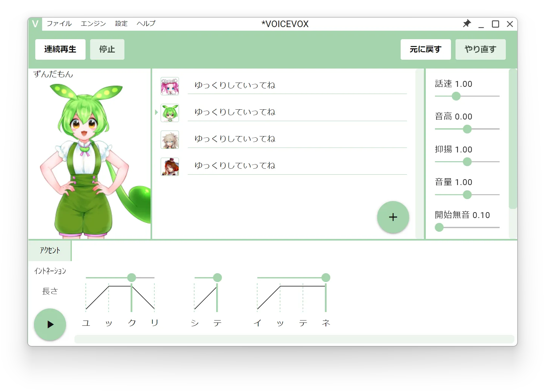Click the 連続再生 button
The height and width of the screenshot is (392, 545).
click(60, 49)
